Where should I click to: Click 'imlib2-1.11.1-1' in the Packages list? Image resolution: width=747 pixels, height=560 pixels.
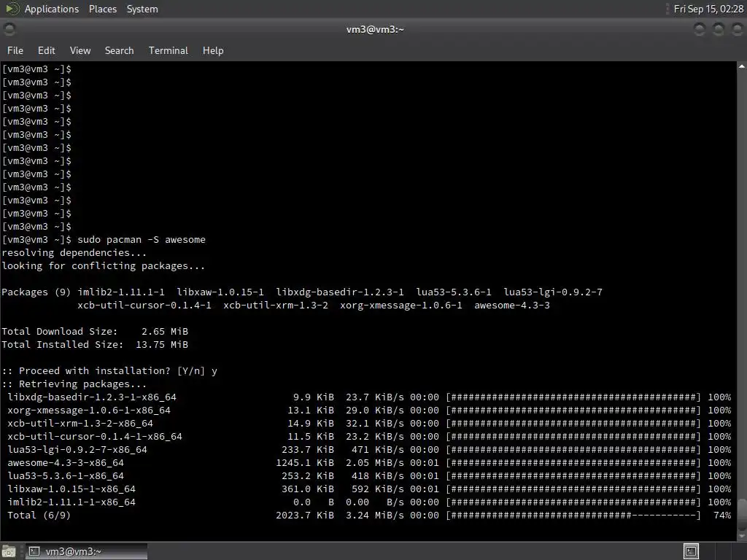coord(121,292)
